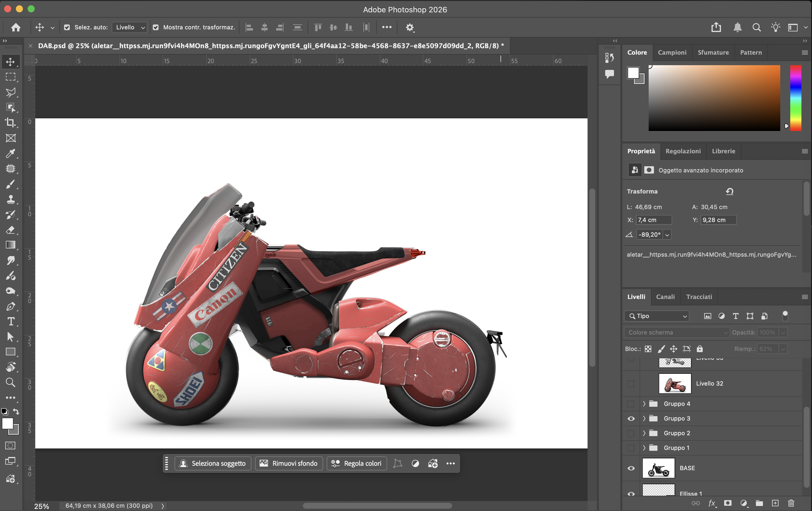Expand the Gruppo 3 folder
The width and height of the screenshot is (812, 511).
[x=644, y=419]
